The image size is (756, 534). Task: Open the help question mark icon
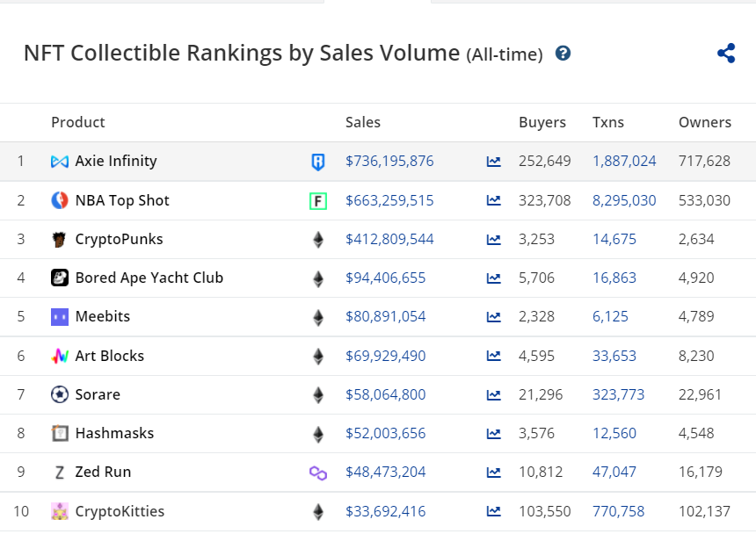click(x=563, y=53)
